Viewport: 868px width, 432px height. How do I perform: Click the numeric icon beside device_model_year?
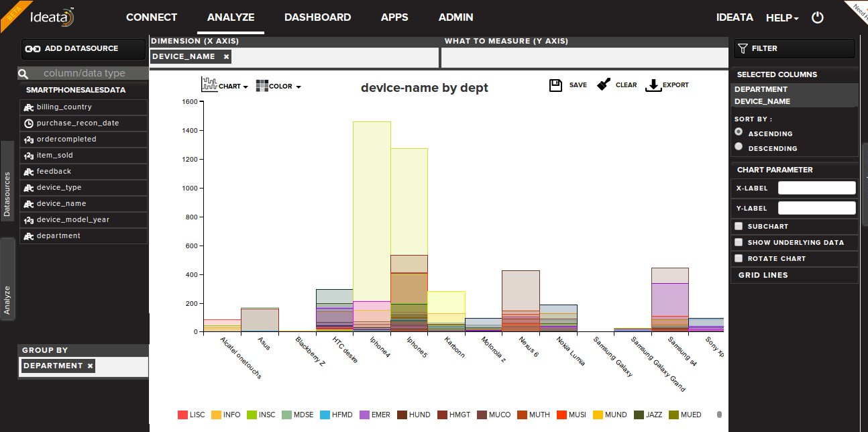(28, 220)
